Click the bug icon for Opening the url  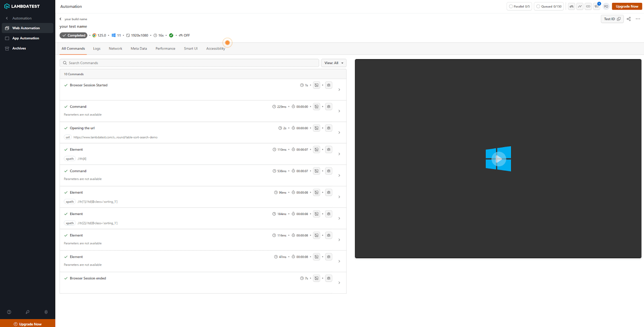(x=329, y=128)
